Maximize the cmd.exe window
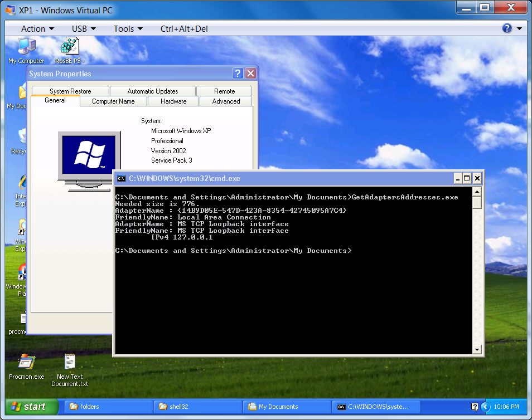 point(467,178)
